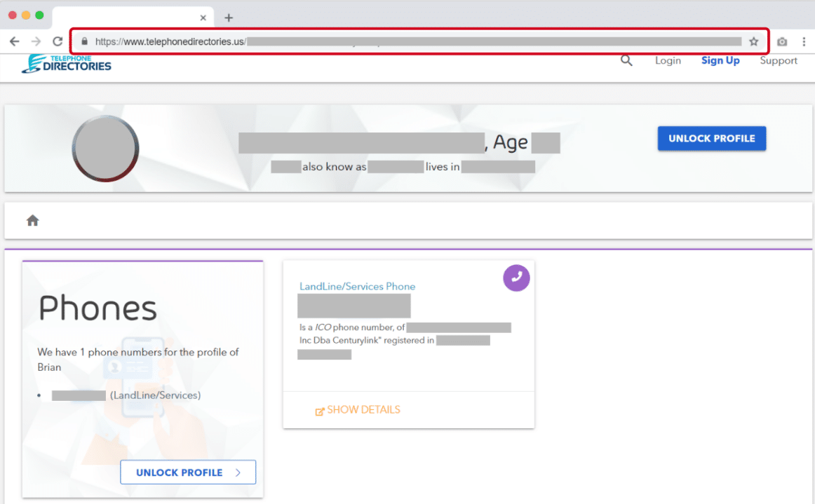Click the forward navigation arrow

click(x=35, y=41)
